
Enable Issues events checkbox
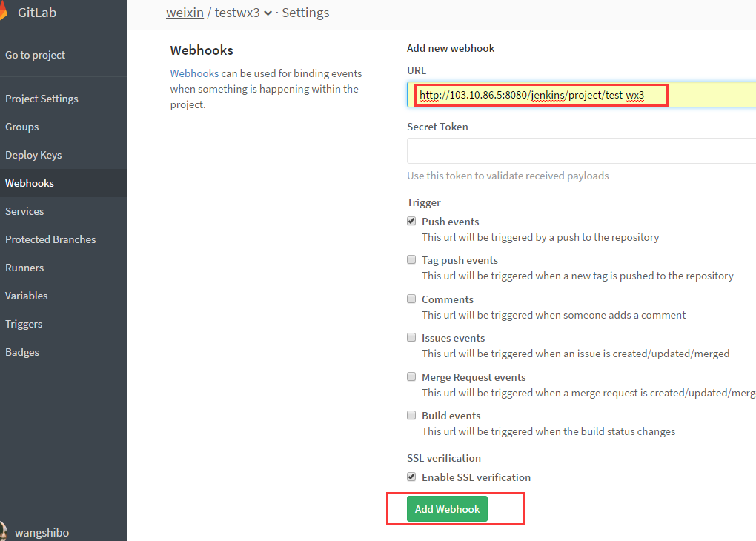[x=411, y=337]
